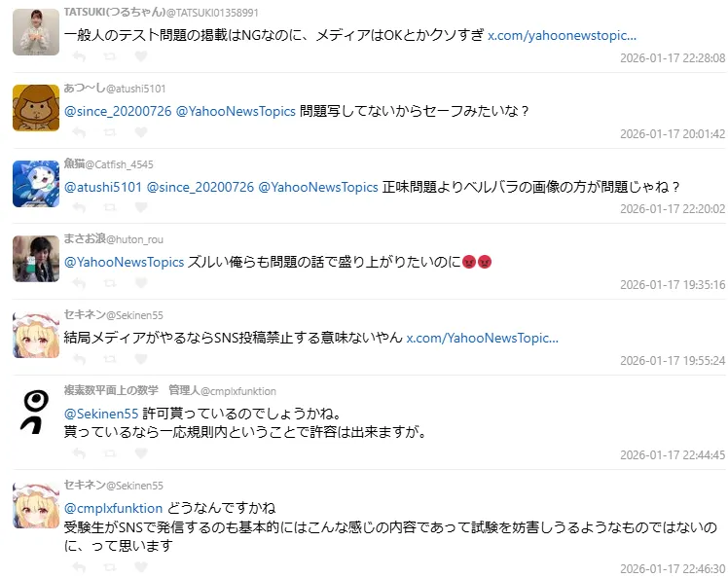Like Sekinen55's tweet about SNS投稿禁止
728x578 pixels.
click(141, 359)
